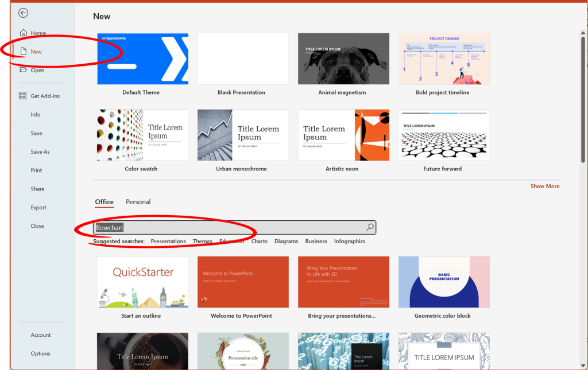Open the Home backstage page
Viewport: 588px width, 370px height.
38,33
